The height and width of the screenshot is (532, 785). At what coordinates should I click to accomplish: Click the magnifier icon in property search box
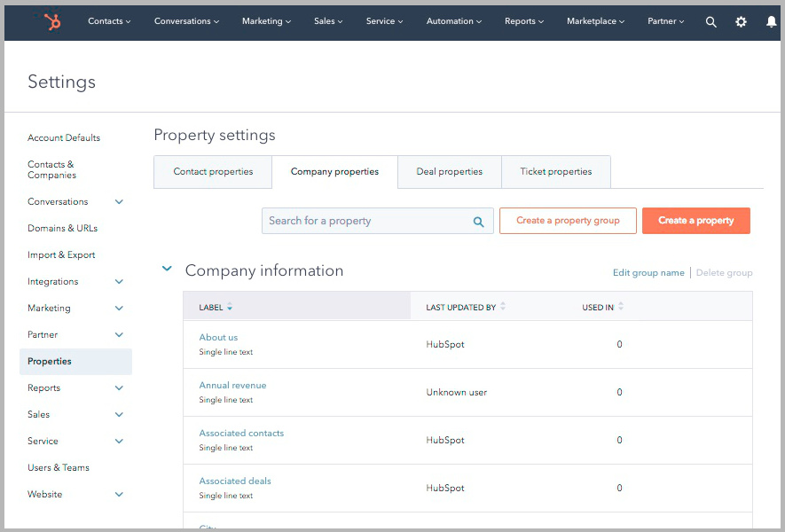pyautogui.click(x=479, y=222)
